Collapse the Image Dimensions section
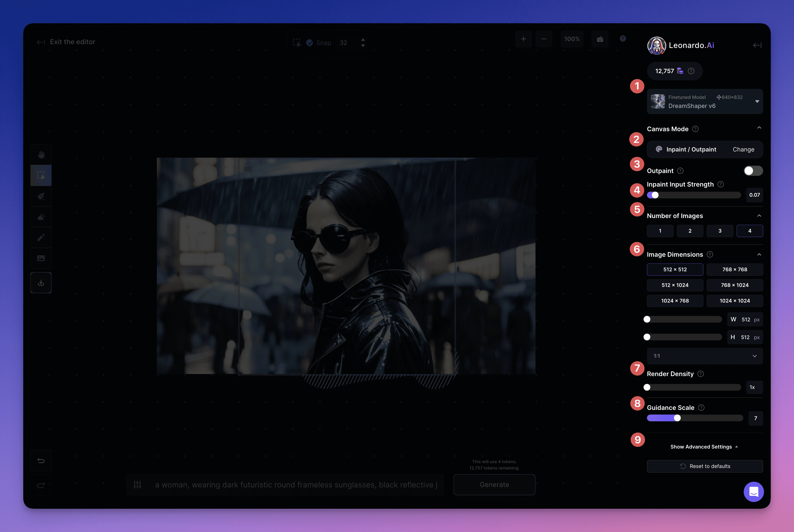This screenshot has width=794, height=532. [x=759, y=254]
